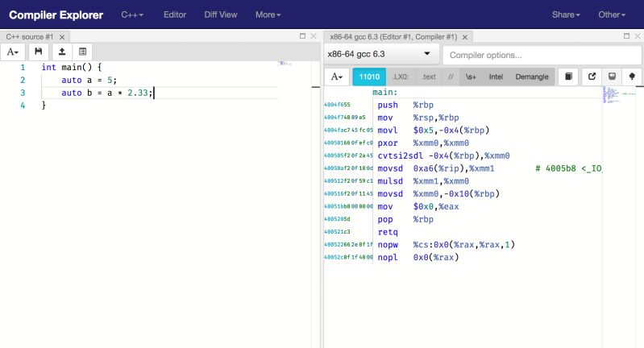Viewport: 644px width, 348px height.
Task: Click the assembly minimap thumbnail
Action: (x=618, y=94)
